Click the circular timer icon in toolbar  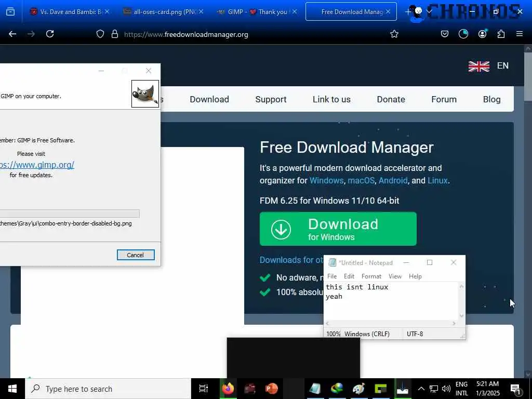point(463,34)
